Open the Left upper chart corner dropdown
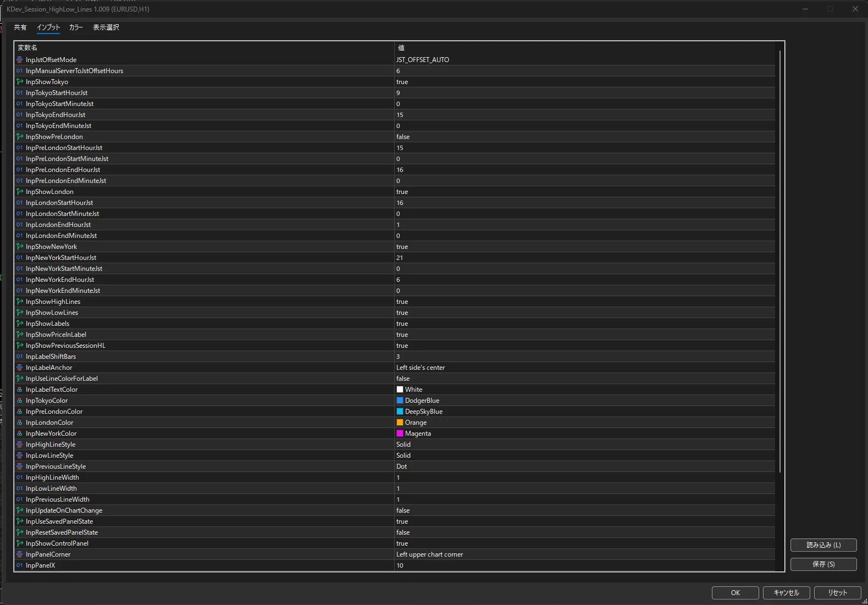Viewport: 868px width, 605px height. click(x=584, y=554)
